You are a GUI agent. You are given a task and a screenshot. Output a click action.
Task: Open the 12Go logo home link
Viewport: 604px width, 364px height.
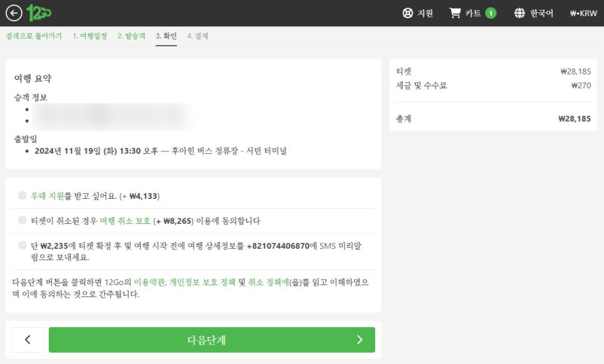point(39,13)
